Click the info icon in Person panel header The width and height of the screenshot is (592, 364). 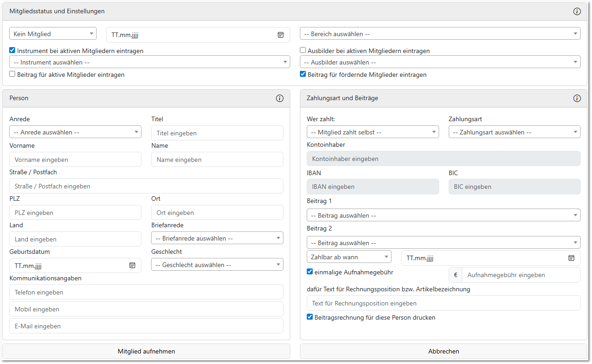pos(280,98)
